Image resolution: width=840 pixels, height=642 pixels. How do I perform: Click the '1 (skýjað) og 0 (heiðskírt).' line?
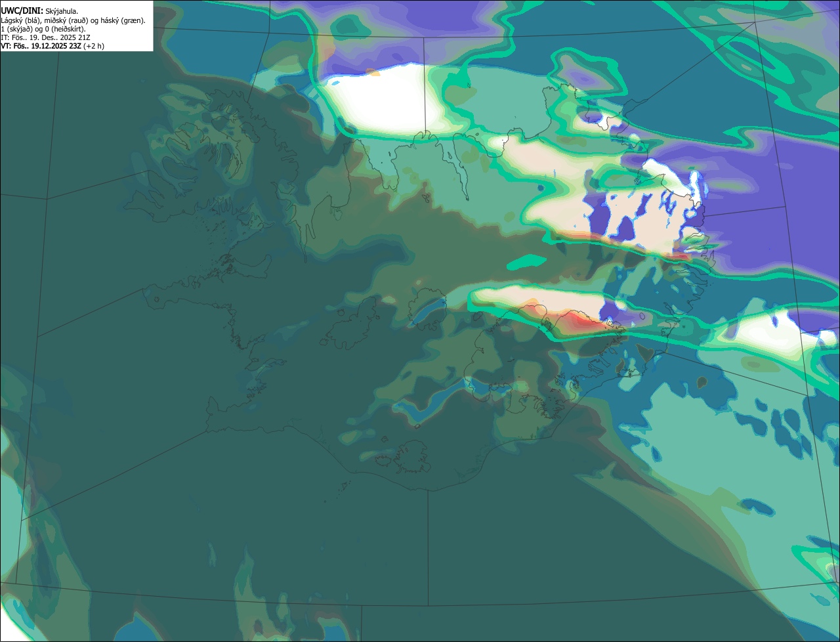pos(43,29)
